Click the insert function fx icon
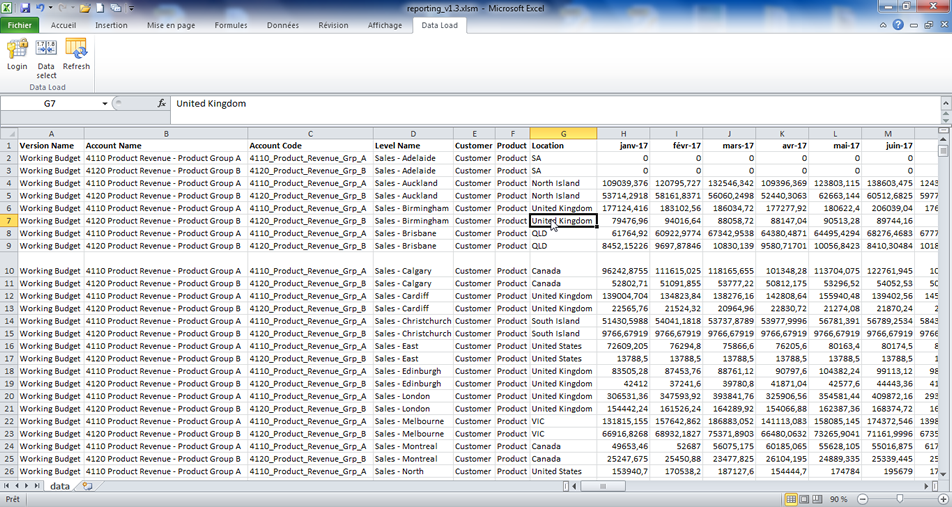952x507 pixels. [162, 103]
